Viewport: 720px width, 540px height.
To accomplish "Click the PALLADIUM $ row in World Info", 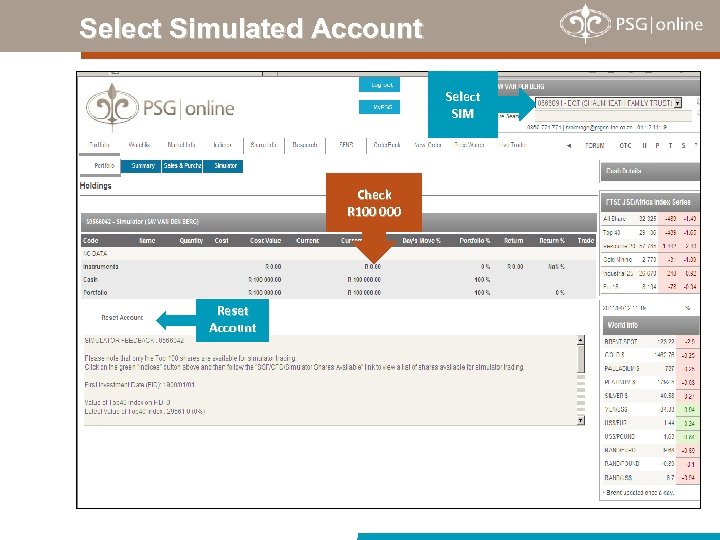I will tap(651, 369).
